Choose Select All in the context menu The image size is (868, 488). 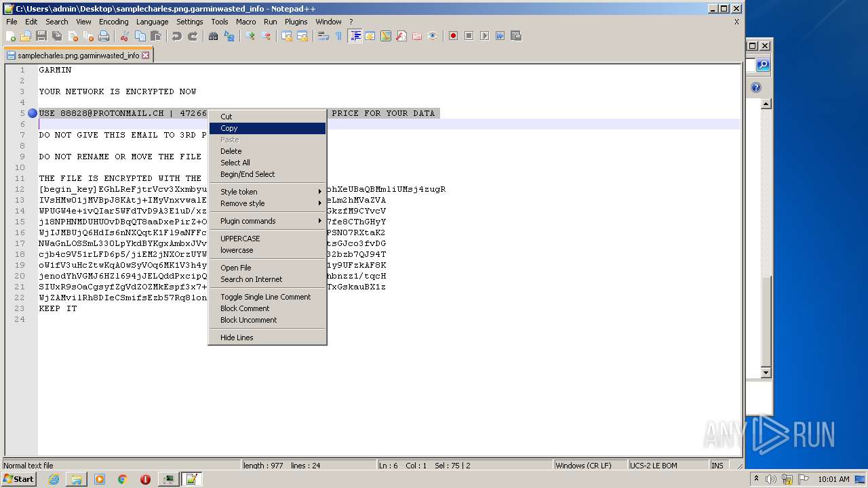tap(267, 163)
